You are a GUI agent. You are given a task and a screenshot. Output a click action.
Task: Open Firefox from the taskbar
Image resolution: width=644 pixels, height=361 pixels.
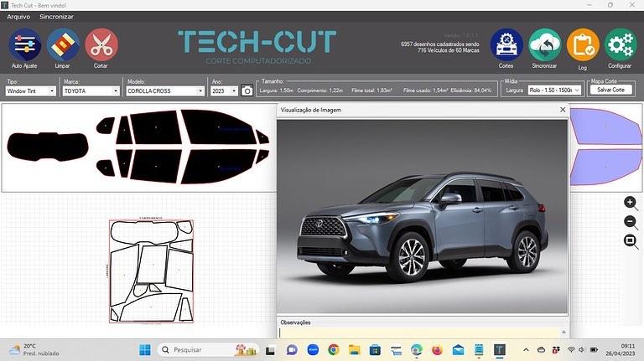(437, 350)
